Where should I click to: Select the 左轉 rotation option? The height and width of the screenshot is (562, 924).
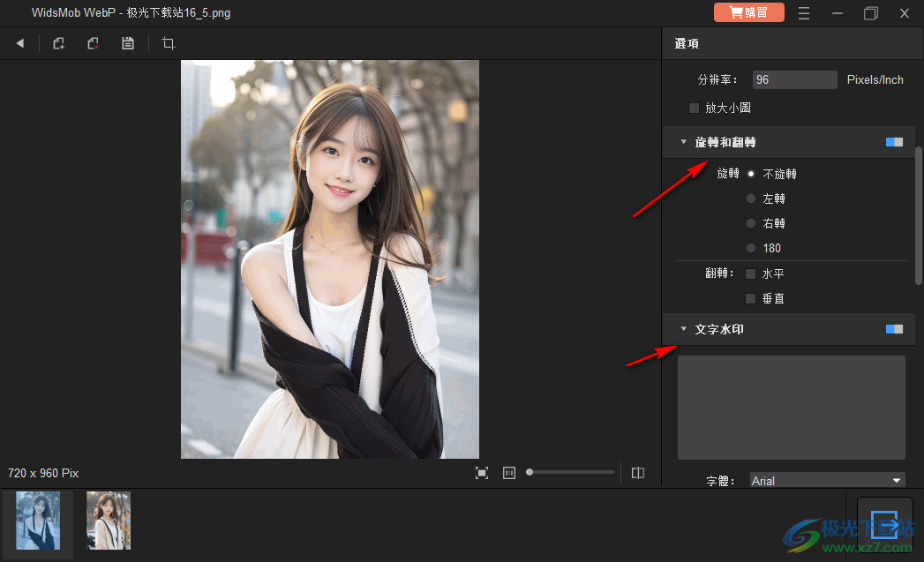(751, 199)
